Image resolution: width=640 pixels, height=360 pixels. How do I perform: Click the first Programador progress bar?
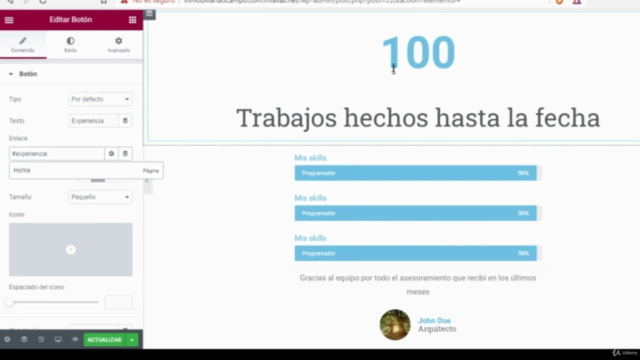click(x=418, y=173)
